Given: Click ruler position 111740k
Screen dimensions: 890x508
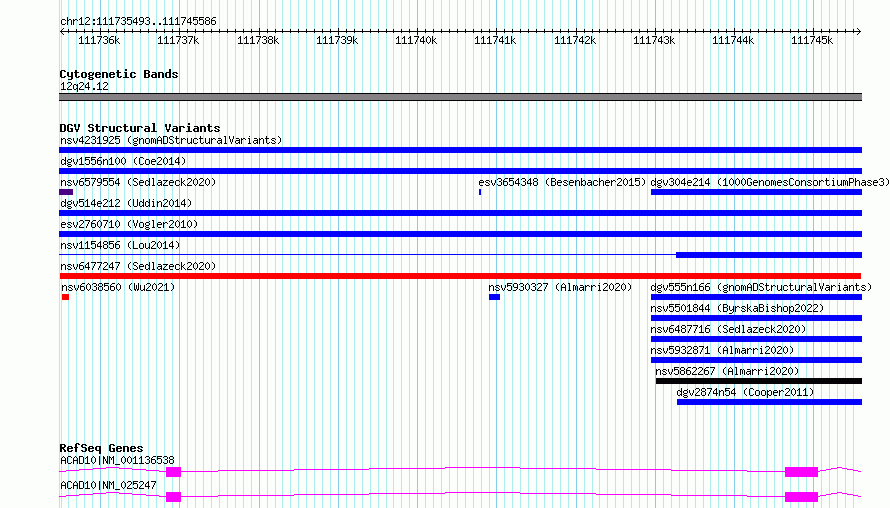Looking at the screenshot, I should coord(415,40).
